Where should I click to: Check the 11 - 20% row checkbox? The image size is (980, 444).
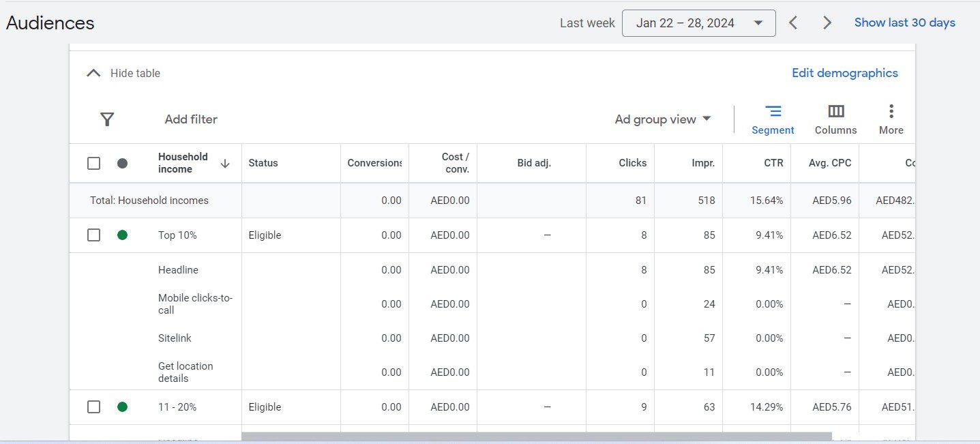tap(94, 407)
